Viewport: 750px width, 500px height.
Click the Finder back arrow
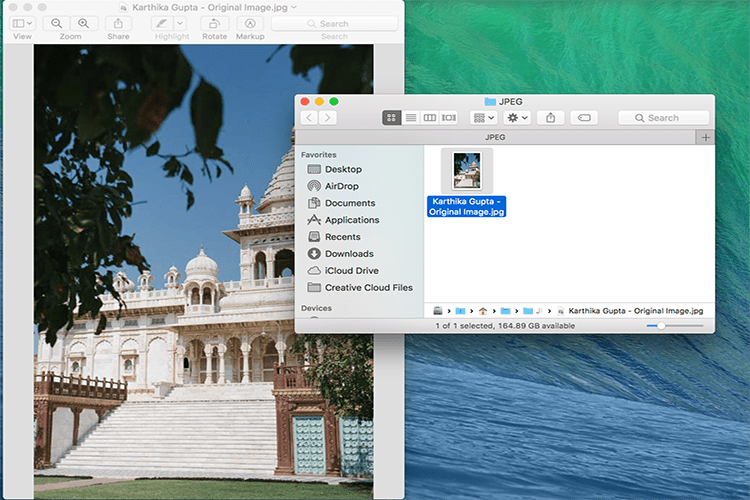point(309,118)
